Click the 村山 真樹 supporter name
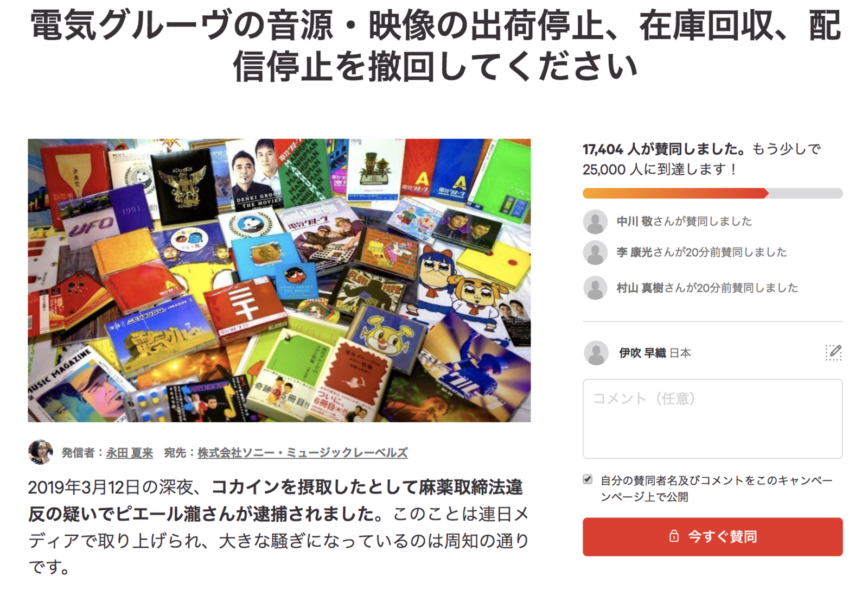Screen dimensions: 868x589 pos(640,288)
